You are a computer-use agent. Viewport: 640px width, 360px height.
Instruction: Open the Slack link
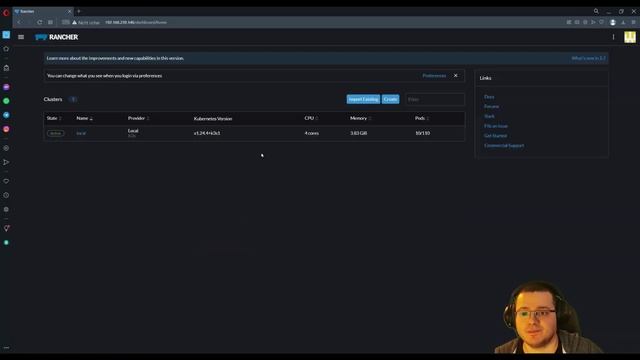click(x=489, y=116)
